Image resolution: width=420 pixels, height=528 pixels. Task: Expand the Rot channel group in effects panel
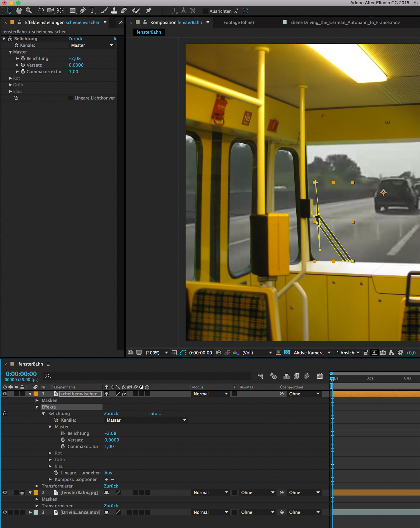pos(11,78)
